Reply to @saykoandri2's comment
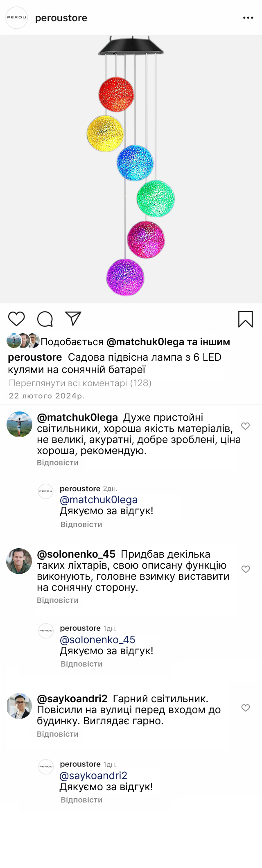Screen dimensions: 262x868 click(x=58, y=734)
